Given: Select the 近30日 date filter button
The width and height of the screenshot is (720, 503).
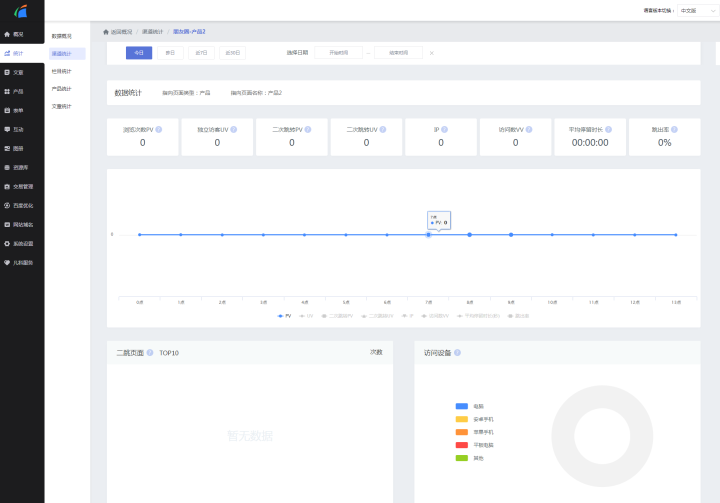Looking at the screenshot, I should [232, 53].
